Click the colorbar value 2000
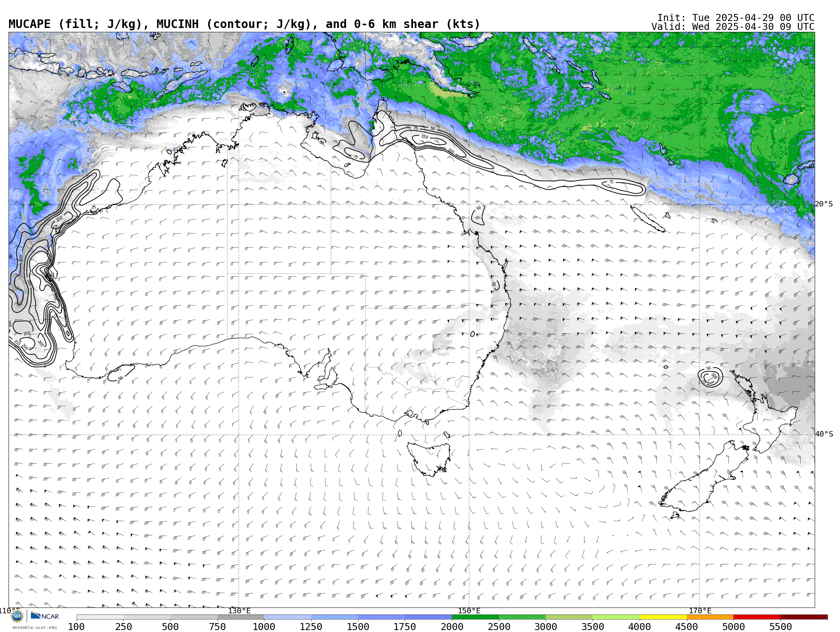This screenshot has height=632, width=840. (452, 627)
